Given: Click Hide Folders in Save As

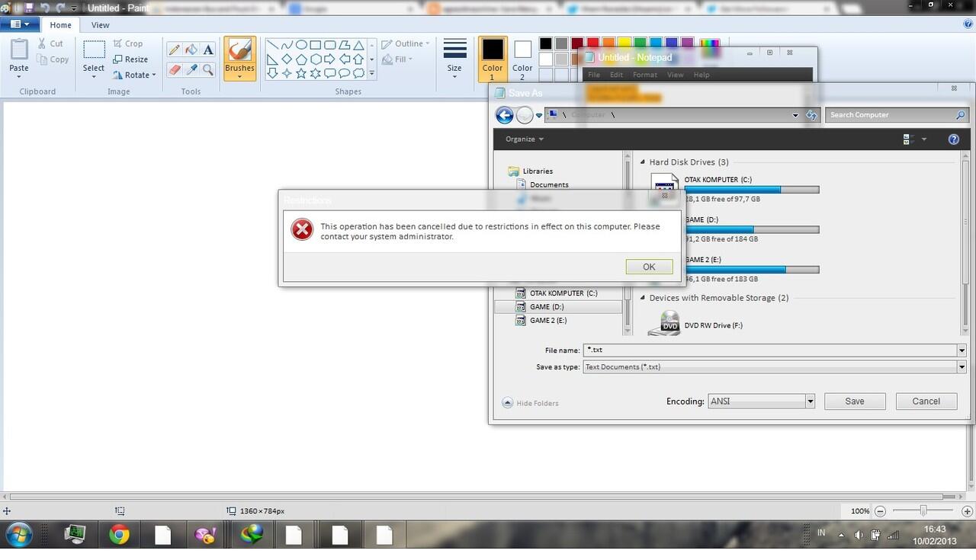Looking at the screenshot, I should (531, 403).
